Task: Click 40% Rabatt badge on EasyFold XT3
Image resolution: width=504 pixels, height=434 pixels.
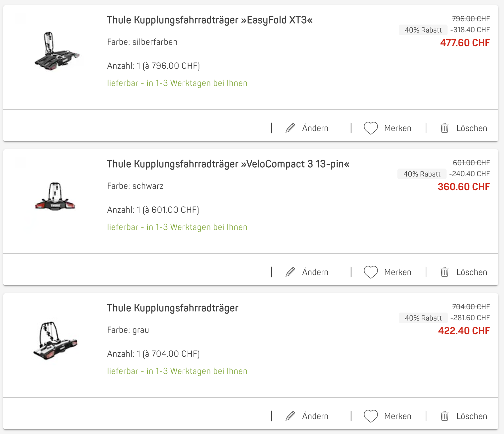Action: coord(423,30)
